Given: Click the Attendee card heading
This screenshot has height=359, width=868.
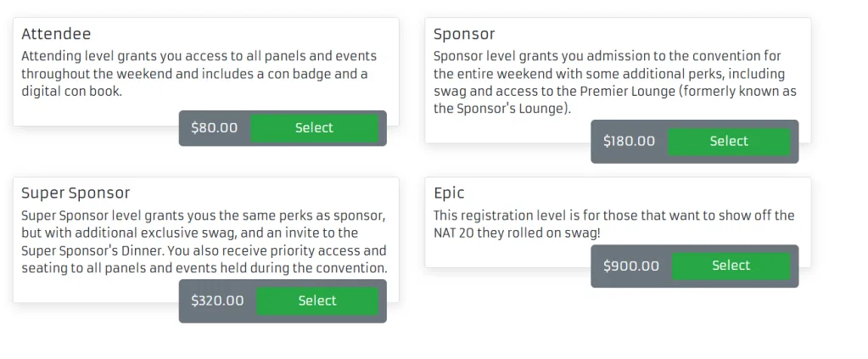Looking at the screenshot, I should coord(56,35).
